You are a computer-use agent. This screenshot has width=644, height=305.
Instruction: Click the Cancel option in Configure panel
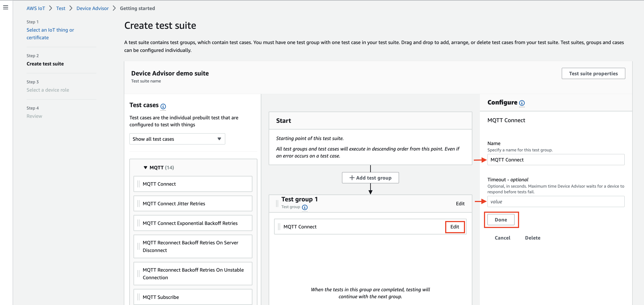502,238
